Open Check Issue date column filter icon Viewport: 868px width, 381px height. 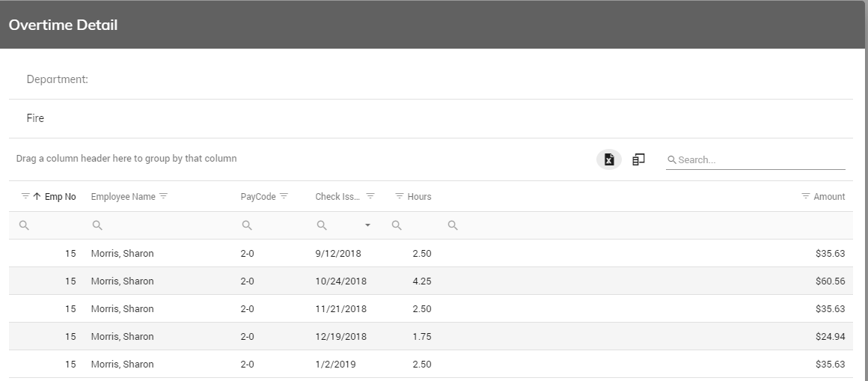click(370, 196)
